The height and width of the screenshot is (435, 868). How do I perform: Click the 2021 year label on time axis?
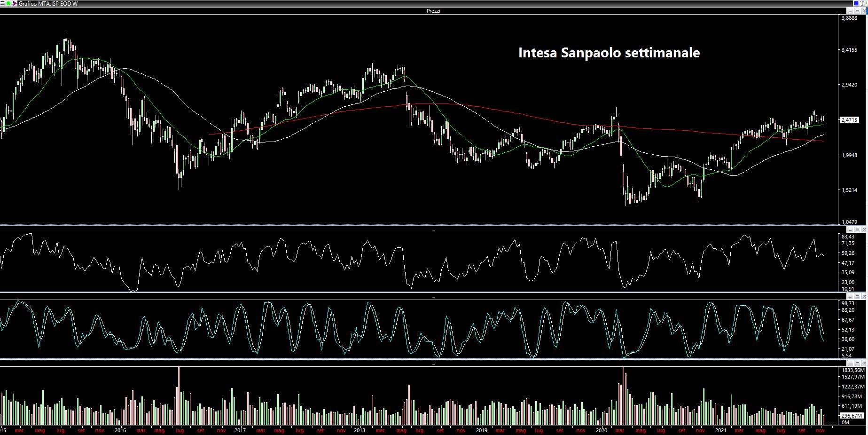(721, 430)
